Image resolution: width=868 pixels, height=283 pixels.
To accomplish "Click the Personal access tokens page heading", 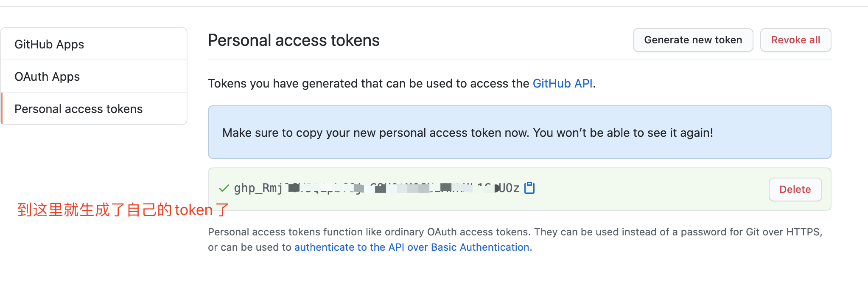I will point(294,40).
